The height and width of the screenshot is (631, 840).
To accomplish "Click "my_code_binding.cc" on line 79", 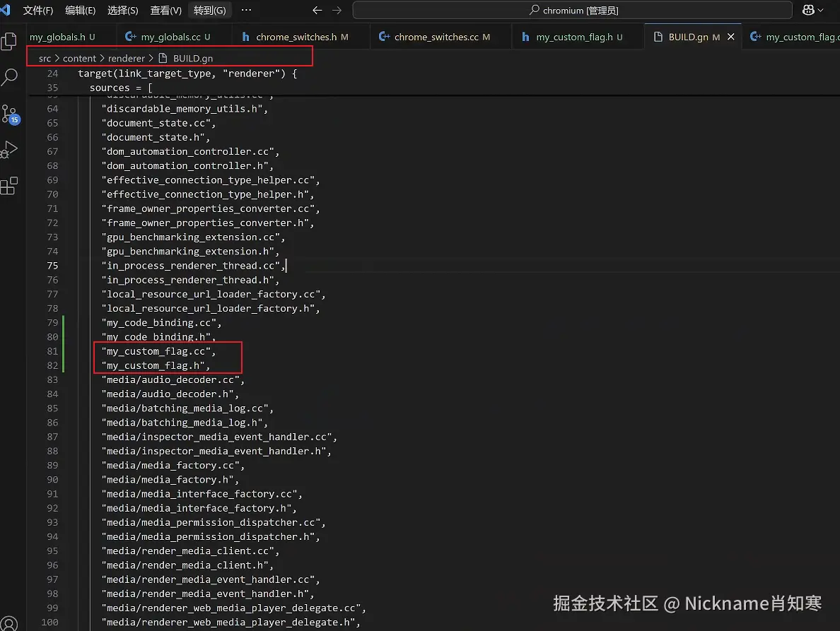I will [x=159, y=323].
